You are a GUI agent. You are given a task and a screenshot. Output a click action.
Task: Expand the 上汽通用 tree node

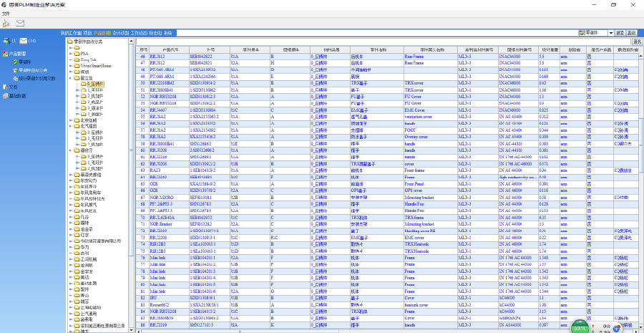tap(71, 313)
